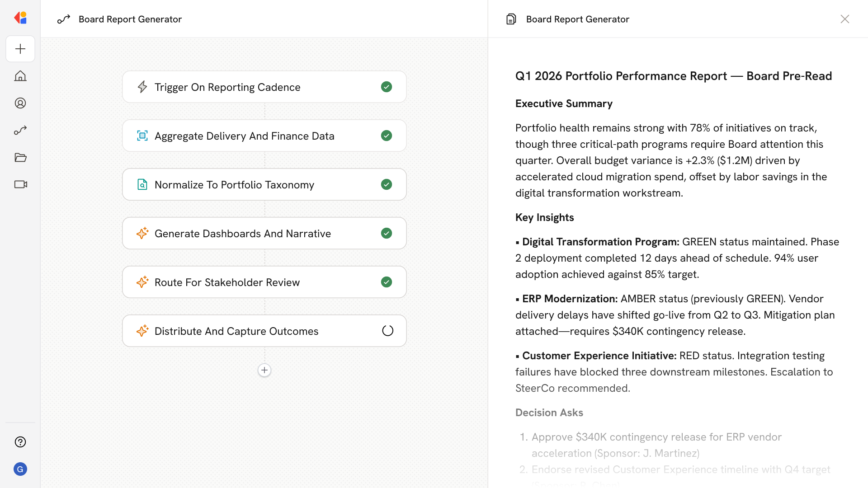This screenshot has height=488, width=868.
Task: Click green check on Route For Stakeholder Review
Action: click(387, 282)
